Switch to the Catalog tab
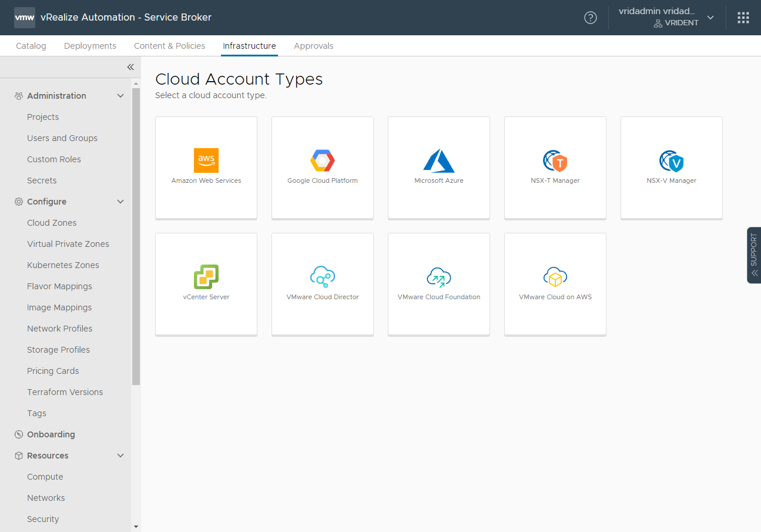The height and width of the screenshot is (532, 761). point(31,46)
